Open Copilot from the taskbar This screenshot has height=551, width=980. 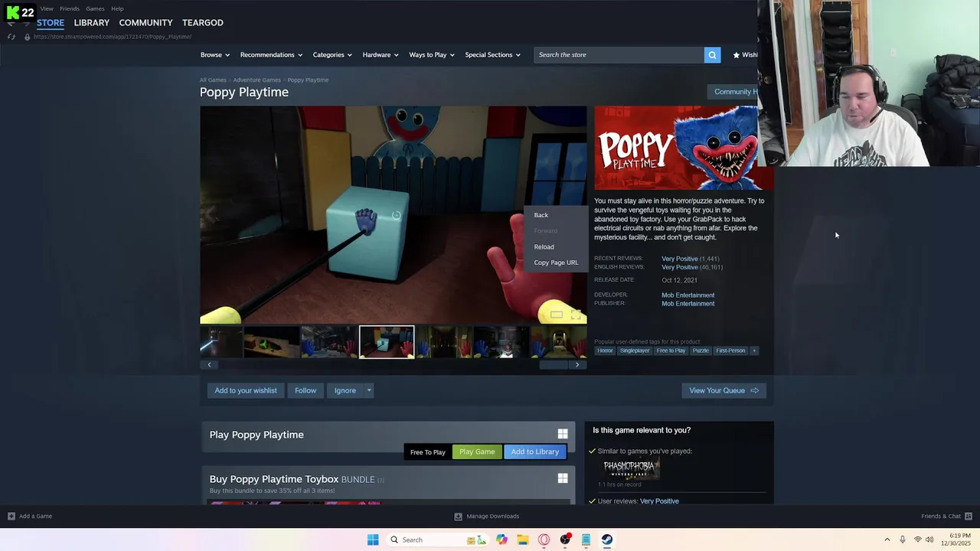click(x=501, y=540)
